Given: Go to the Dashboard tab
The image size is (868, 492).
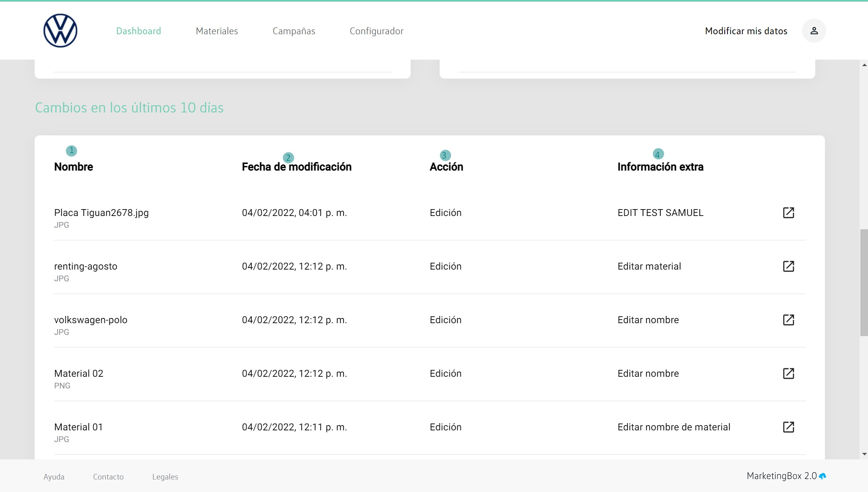Looking at the screenshot, I should coord(138,31).
